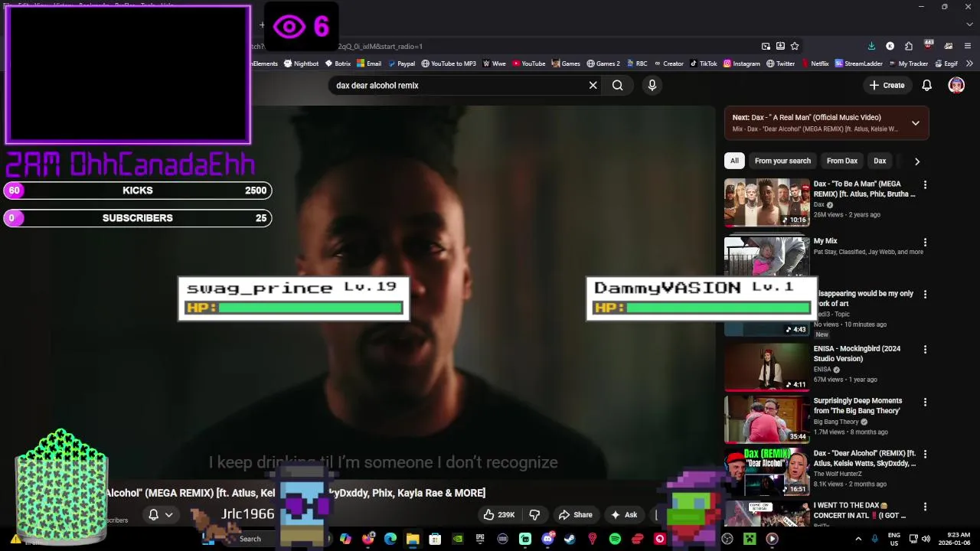This screenshot has width=980, height=551.
Task: Open the TikTok bookmark
Action: click(x=704, y=64)
